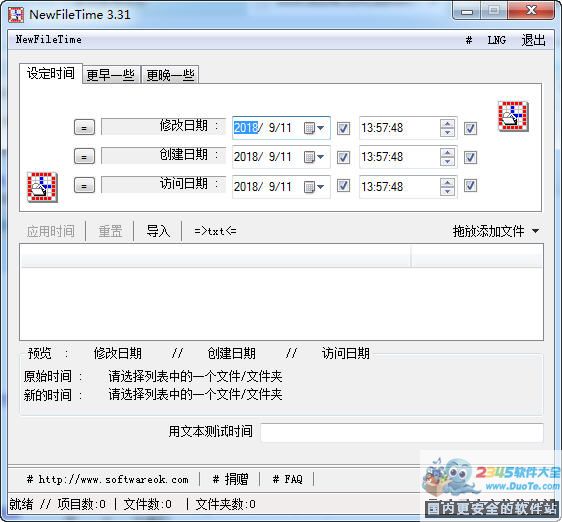The width and height of the screenshot is (562, 522).
Task: Switch to the 更早一些 tab
Action: click(111, 75)
